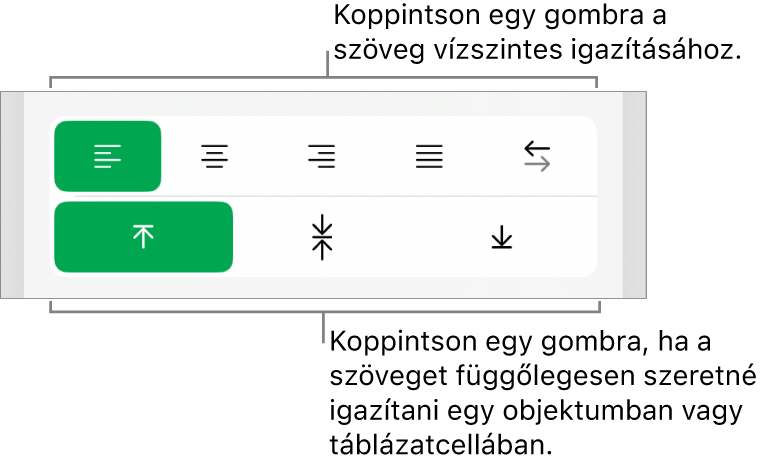Viewport: 766px width, 471px height.
Task: Click the text direction arrows icon
Action: [537, 156]
